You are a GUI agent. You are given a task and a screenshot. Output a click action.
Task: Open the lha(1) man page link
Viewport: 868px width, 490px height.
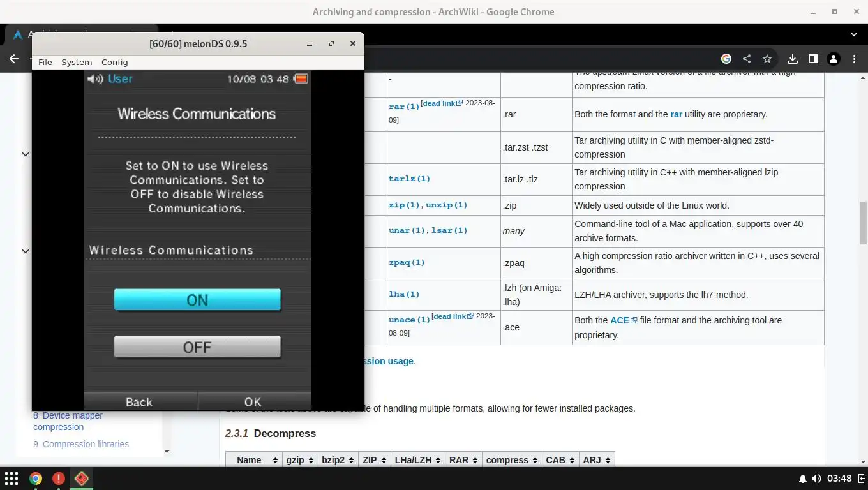[x=404, y=294]
